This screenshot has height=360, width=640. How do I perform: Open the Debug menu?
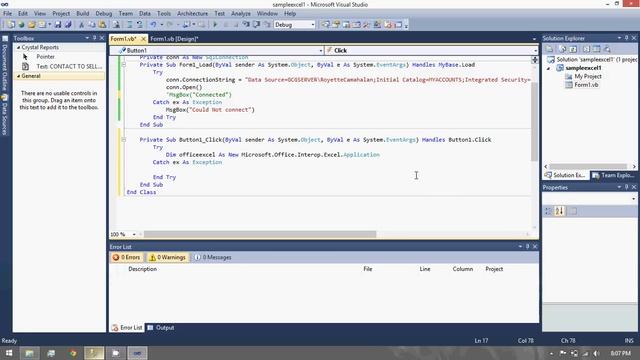(x=104, y=13)
